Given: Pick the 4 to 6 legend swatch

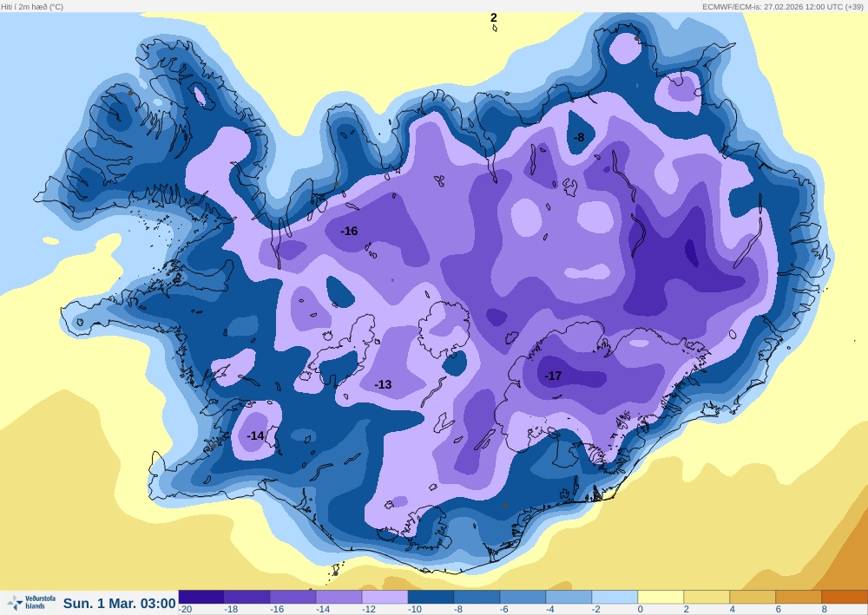Looking at the screenshot, I should pos(753,597).
